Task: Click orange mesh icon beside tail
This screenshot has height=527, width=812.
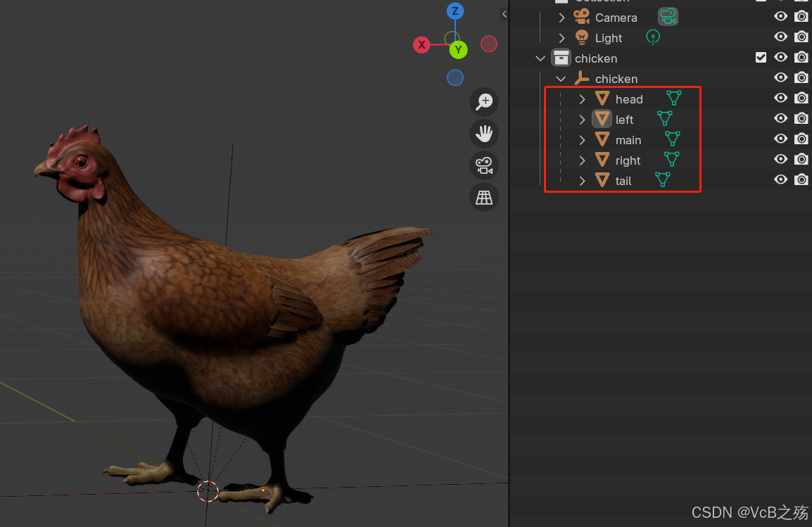Action: pos(602,180)
